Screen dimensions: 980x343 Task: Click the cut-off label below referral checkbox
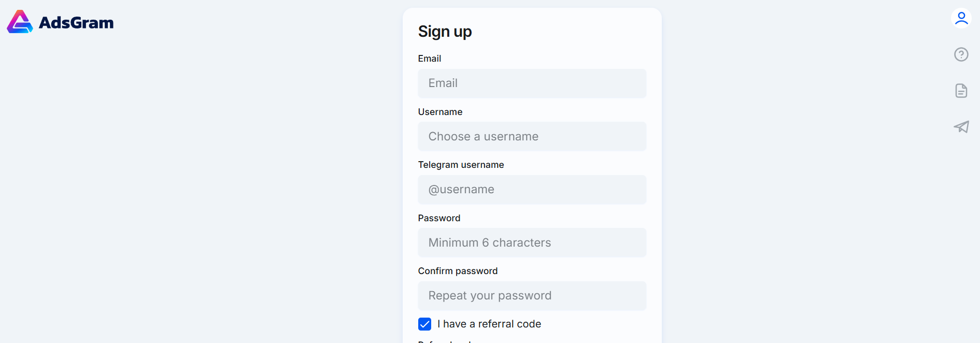(446, 341)
